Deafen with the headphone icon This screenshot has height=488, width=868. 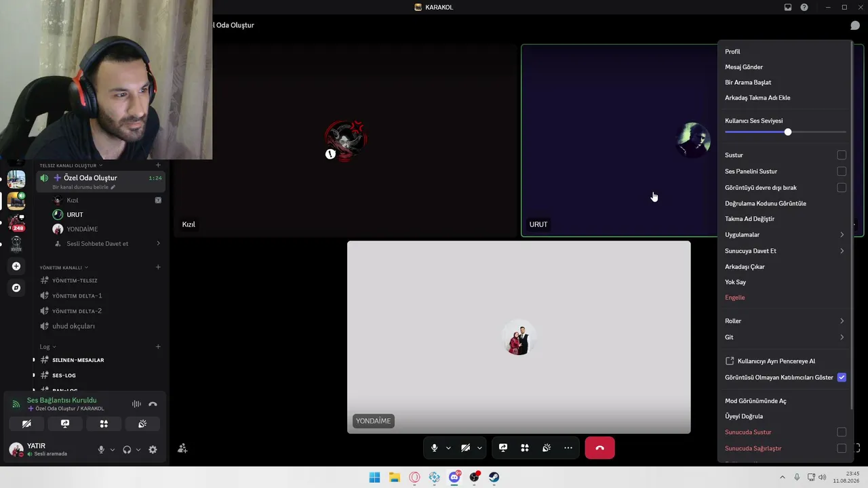point(127,449)
